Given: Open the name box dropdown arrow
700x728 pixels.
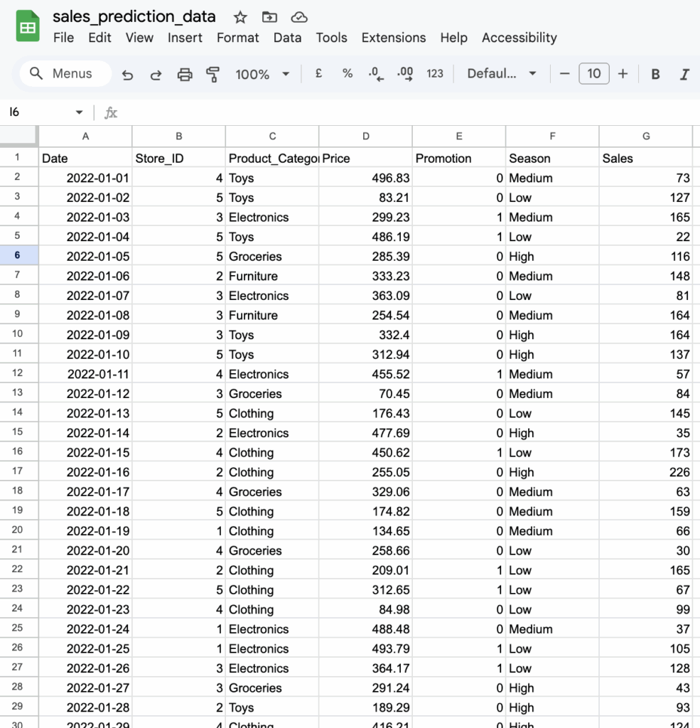Looking at the screenshot, I should pyautogui.click(x=79, y=112).
